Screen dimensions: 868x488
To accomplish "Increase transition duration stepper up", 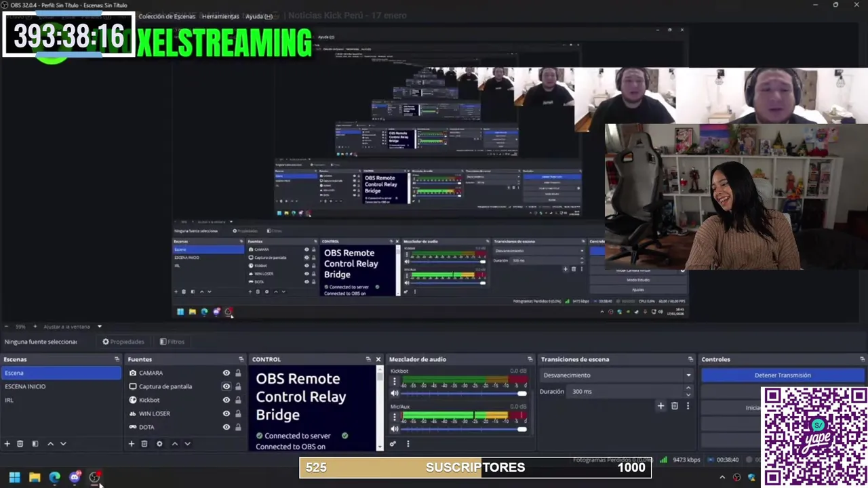I will 688,388.
